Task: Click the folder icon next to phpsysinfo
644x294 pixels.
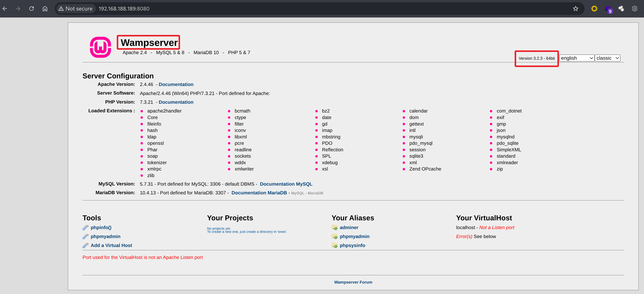Action: (x=334, y=245)
